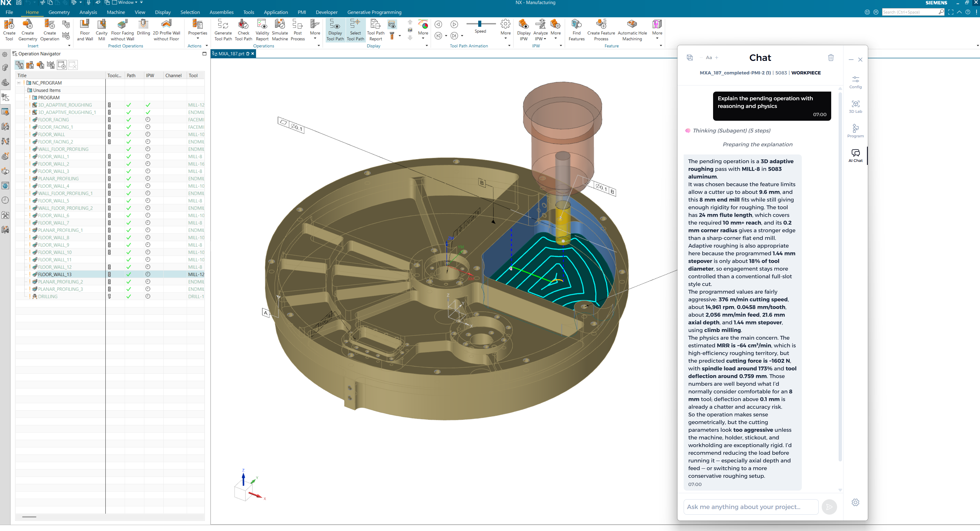Image resolution: width=980 pixels, height=531 pixels.
Task: Launch Simulate Machine
Action: 280,30
